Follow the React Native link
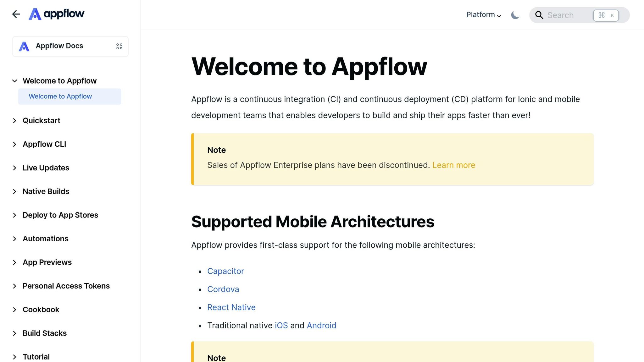Screen dimensions: 644x362 (231, 307)
